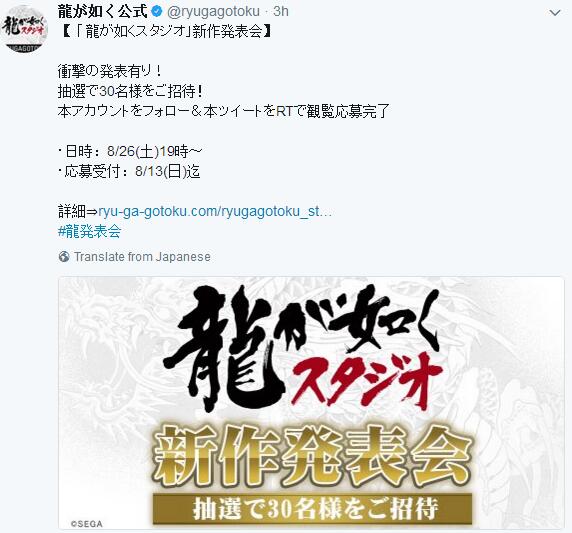Open the 龍が如く公式 display name

point(103,12)
